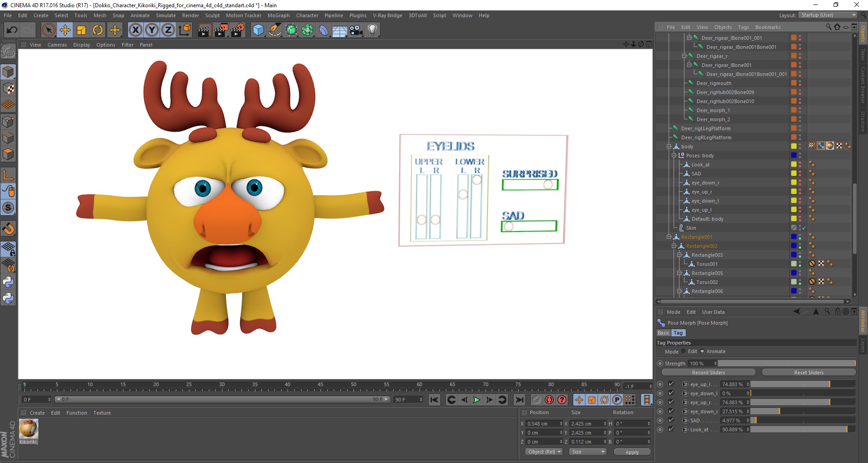Click Apply coordinates button

coord(632,452)
